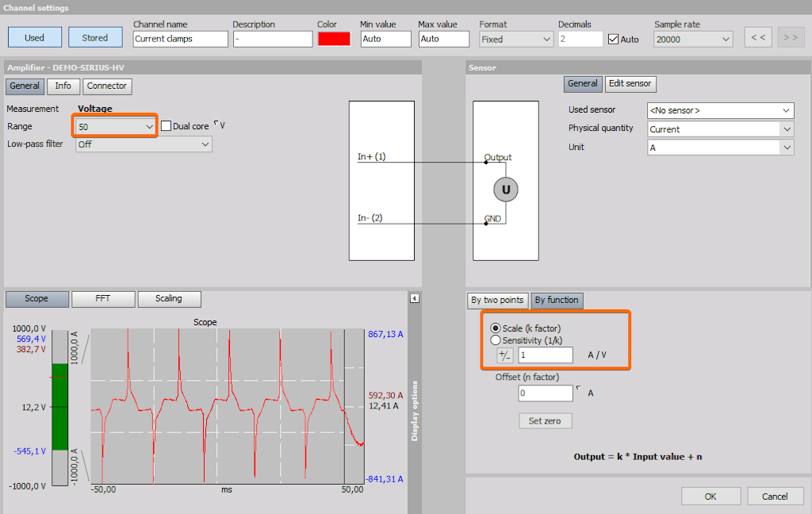Select the Scope tab
812x514 pixels.
pos(36,298)
